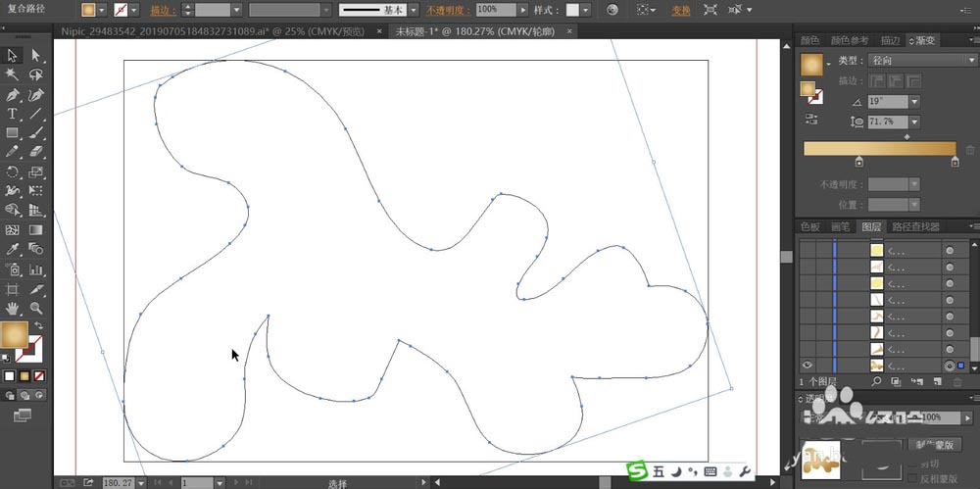The height and width of the screenshot is (489, 980).
Task: Click the 制作蒙版 button
Action: [934, 445]
